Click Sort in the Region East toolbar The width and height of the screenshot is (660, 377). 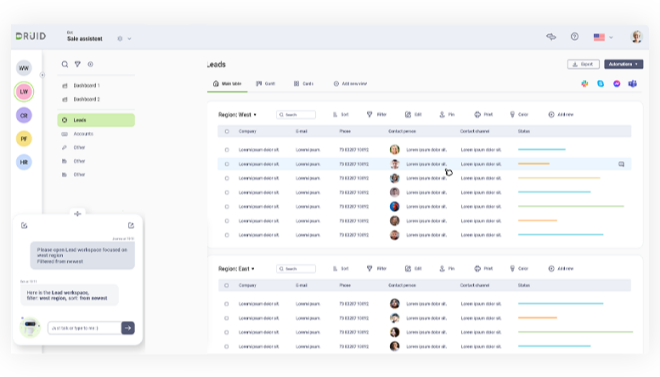(x=341, y=268)
